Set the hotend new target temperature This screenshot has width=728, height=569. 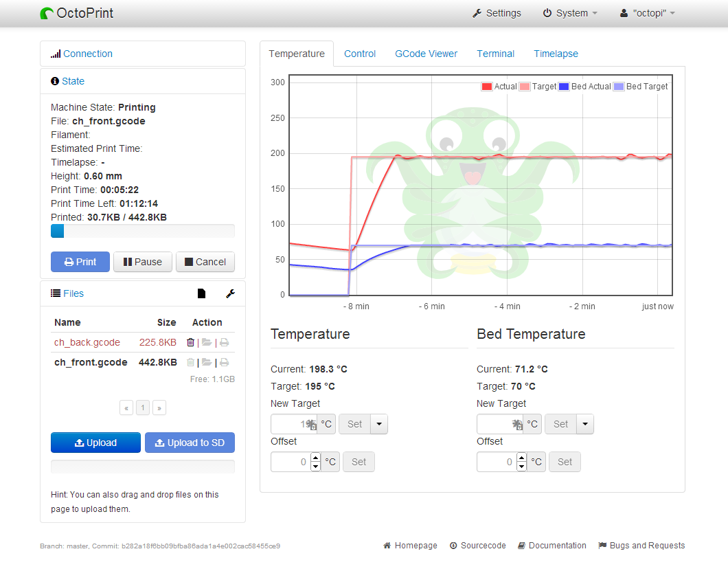(354, 424)
